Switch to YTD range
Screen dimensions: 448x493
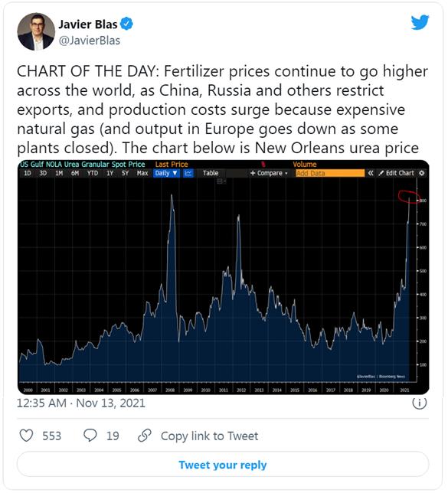93,173
